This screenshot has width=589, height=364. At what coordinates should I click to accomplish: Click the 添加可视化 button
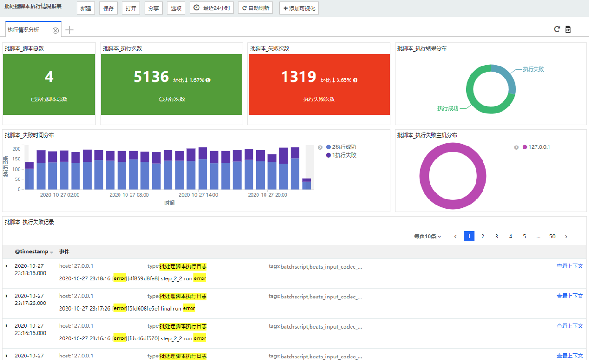[x=299, y=8]
